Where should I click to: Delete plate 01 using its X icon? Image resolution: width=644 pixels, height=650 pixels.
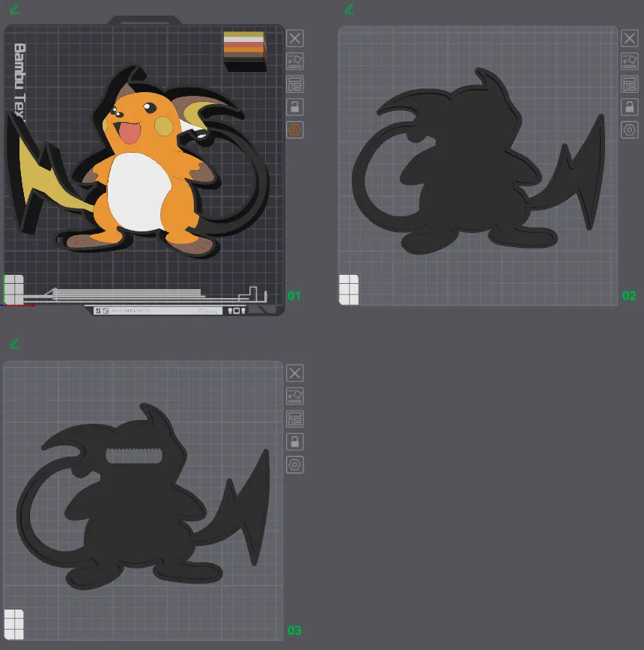click(x=295, y=38)
